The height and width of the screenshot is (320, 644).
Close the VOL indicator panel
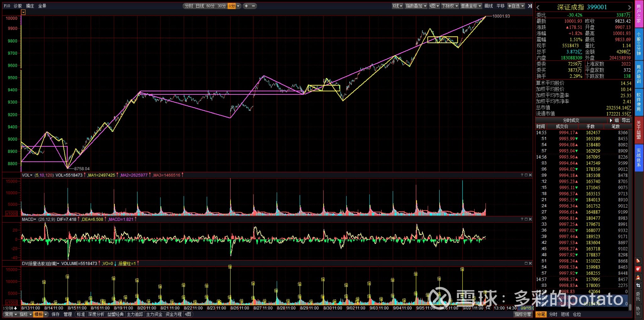tap(530, 175)
